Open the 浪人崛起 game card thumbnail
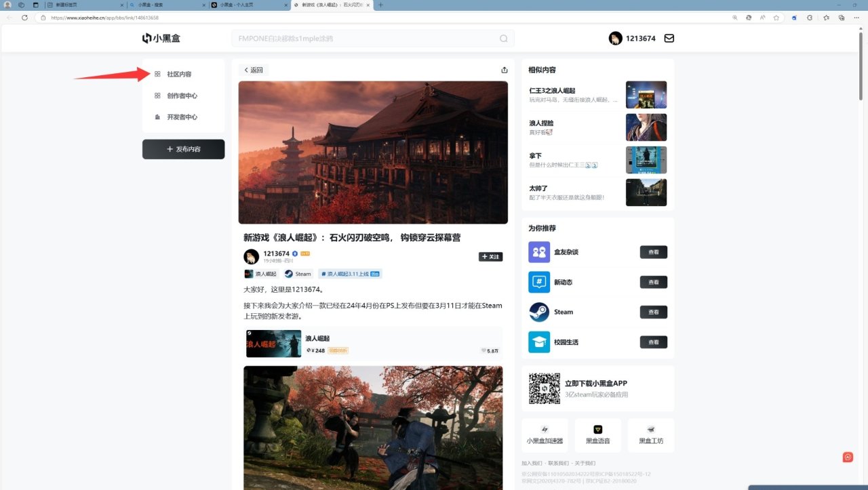868x490 pixels. (273, 344)
